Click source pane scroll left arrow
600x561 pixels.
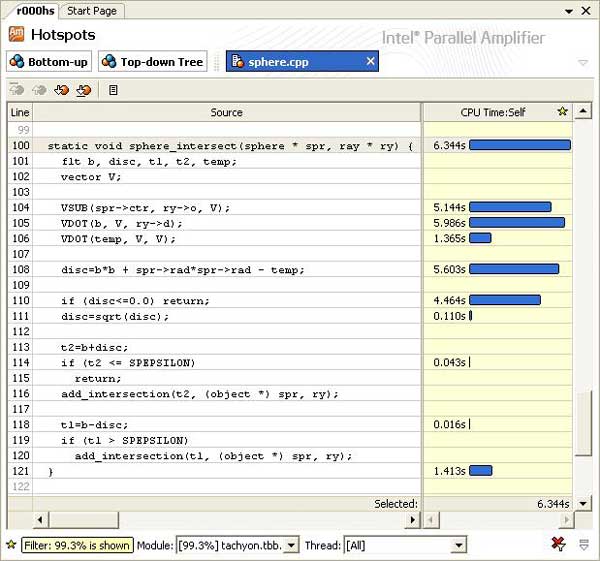(40, 520)
